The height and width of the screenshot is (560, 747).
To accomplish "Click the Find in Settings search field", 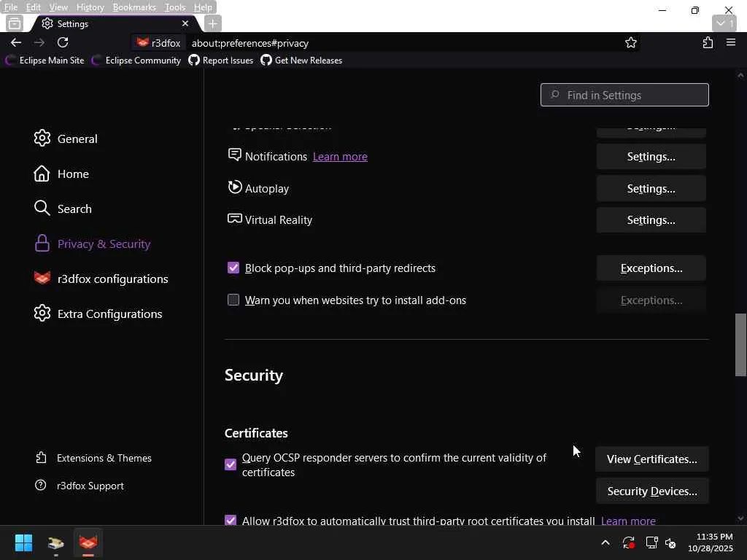I will point(624,95).
